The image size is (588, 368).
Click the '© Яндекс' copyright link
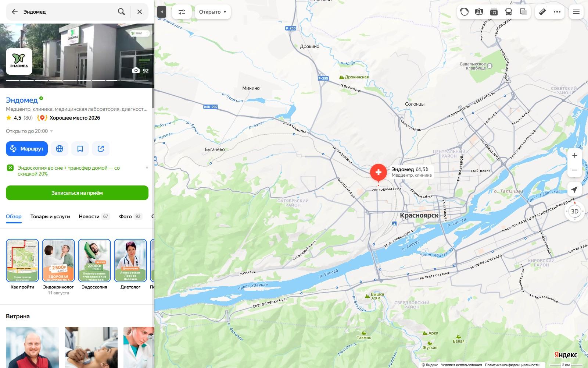pyautogui.click(x=430, y=365)
